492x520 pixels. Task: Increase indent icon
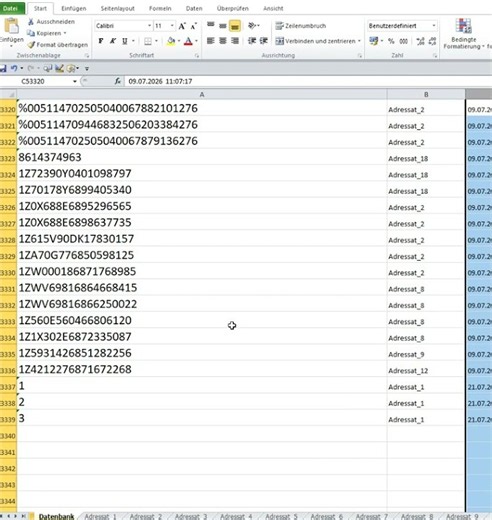click(264, 41)
